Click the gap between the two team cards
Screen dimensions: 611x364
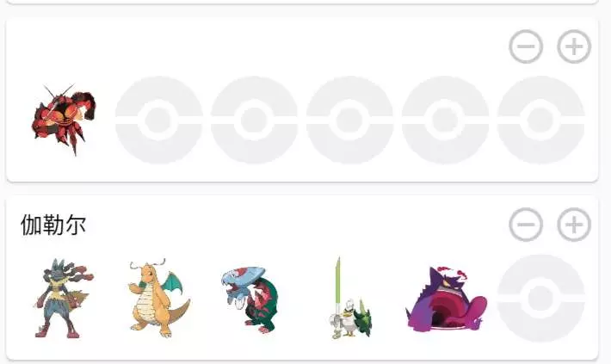[302, 188]
